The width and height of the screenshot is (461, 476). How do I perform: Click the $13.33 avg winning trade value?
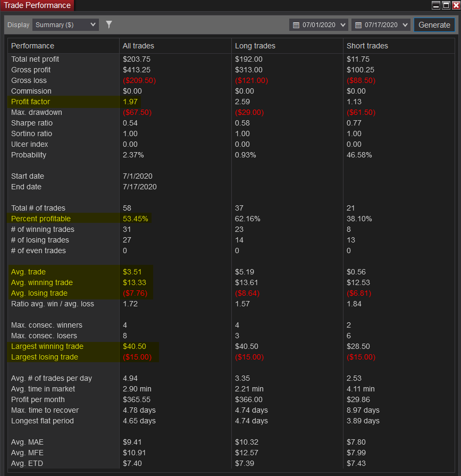click(135, 282)
